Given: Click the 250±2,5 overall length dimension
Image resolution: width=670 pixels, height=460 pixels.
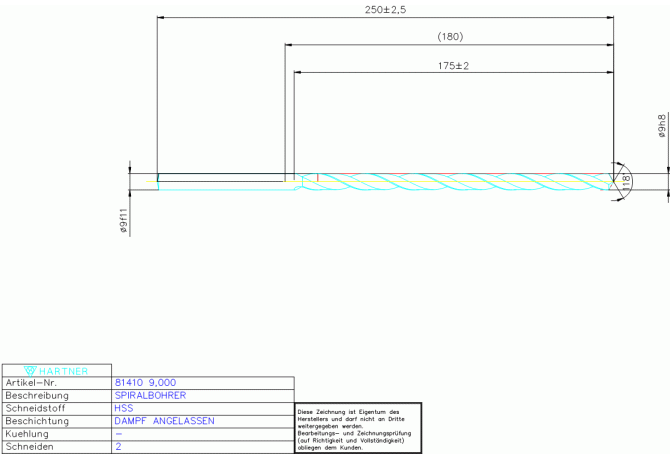Looking at the screenshot, I should coord(385,9).
